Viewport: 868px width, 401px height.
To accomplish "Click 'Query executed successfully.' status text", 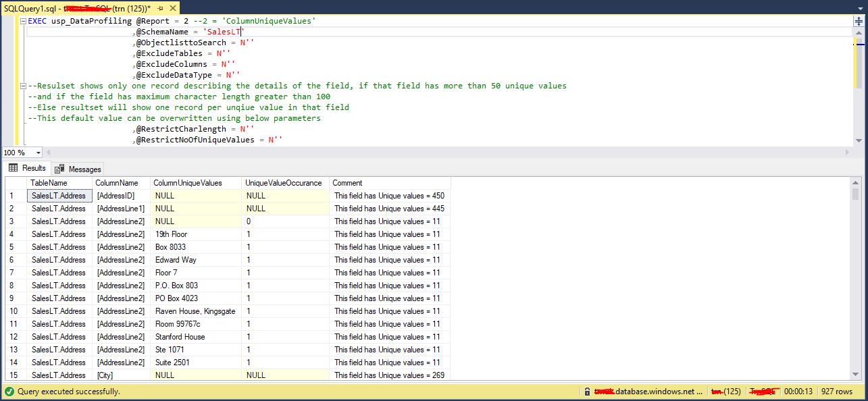I will [69, 392].
